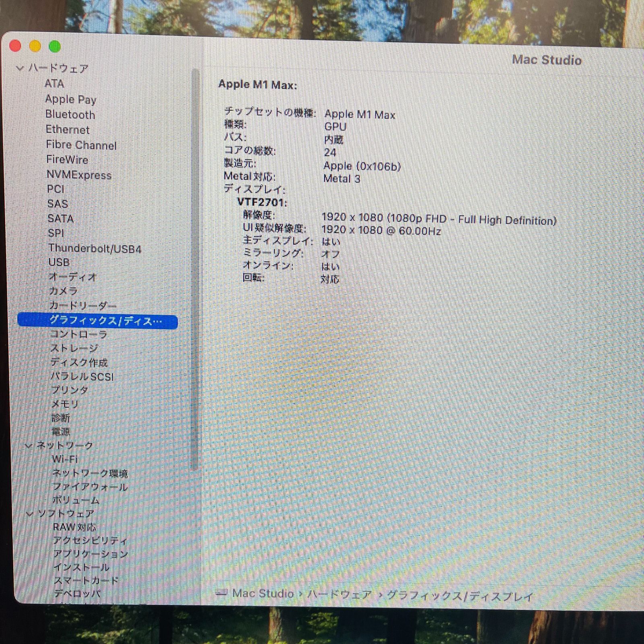Image resolution: width=644 pixels, height=644 pixels.
Task: Select アプリケーション under ソフトウェア
Action: click(91, 554)
